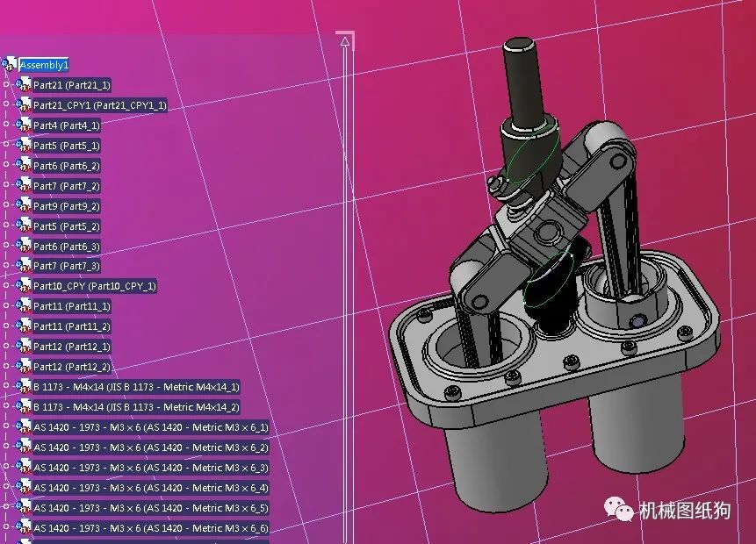Click the icon of screw Metric M3 x 6_4

23,488
